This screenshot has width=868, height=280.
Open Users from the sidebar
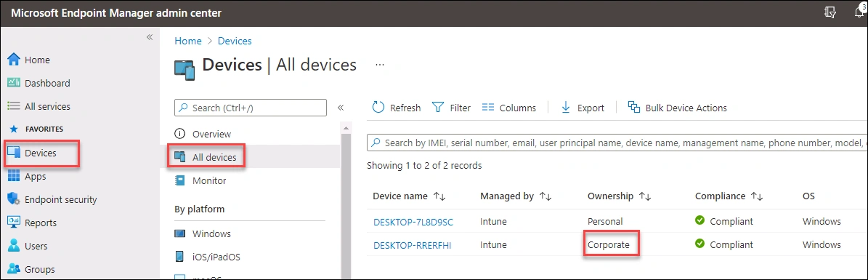pos(36,246)
